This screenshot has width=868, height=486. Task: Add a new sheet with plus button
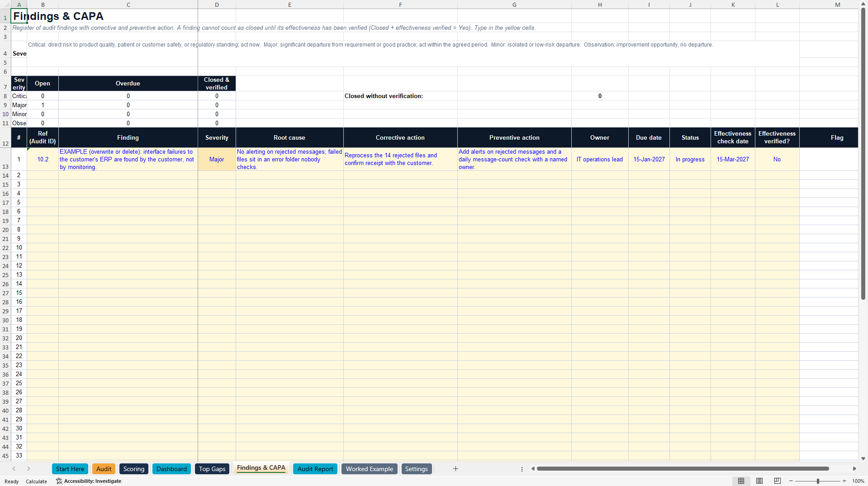click(455, 469)
